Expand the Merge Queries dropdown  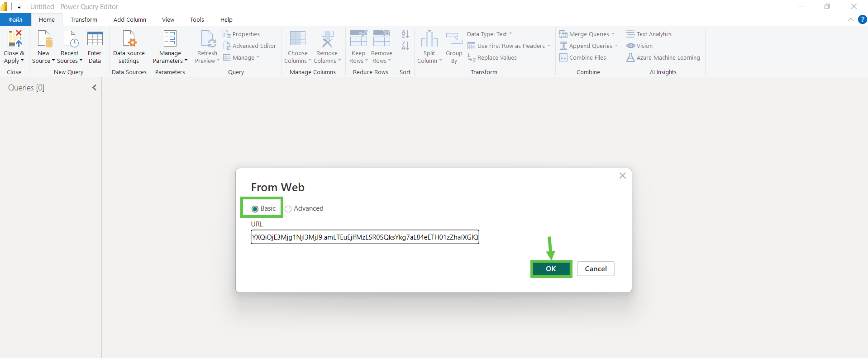(x=613, y=34)
